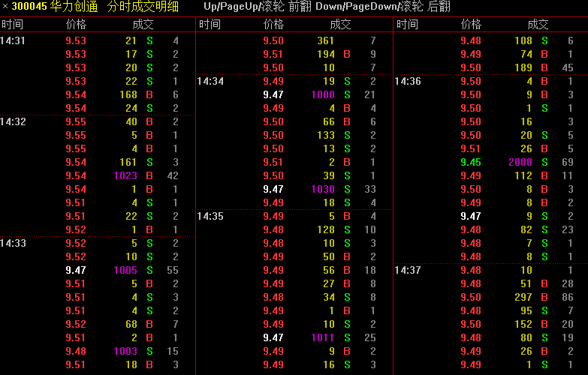Click the green 9.45 price
This screenshot has width=588, height=375.
[x=471, y=162]
